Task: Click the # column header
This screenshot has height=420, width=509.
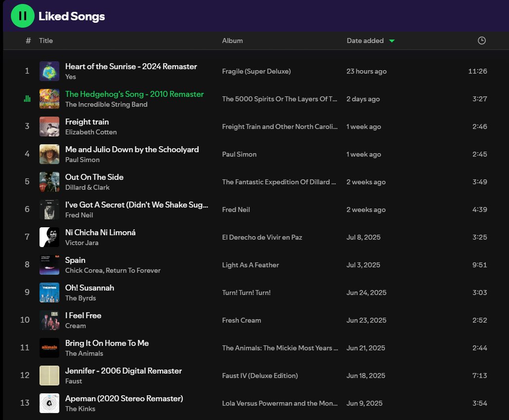Action: (27, 41)
